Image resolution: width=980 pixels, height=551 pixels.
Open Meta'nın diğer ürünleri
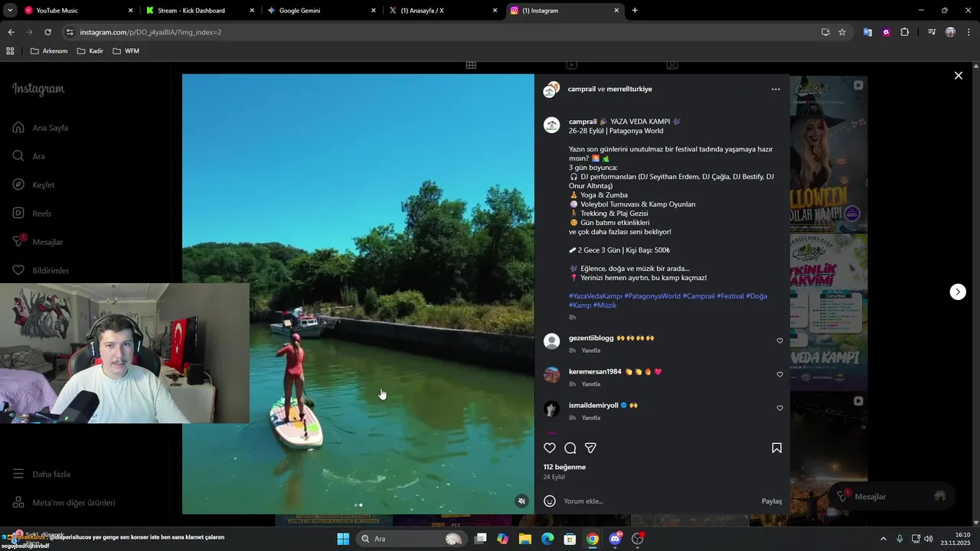coord(64,503)
